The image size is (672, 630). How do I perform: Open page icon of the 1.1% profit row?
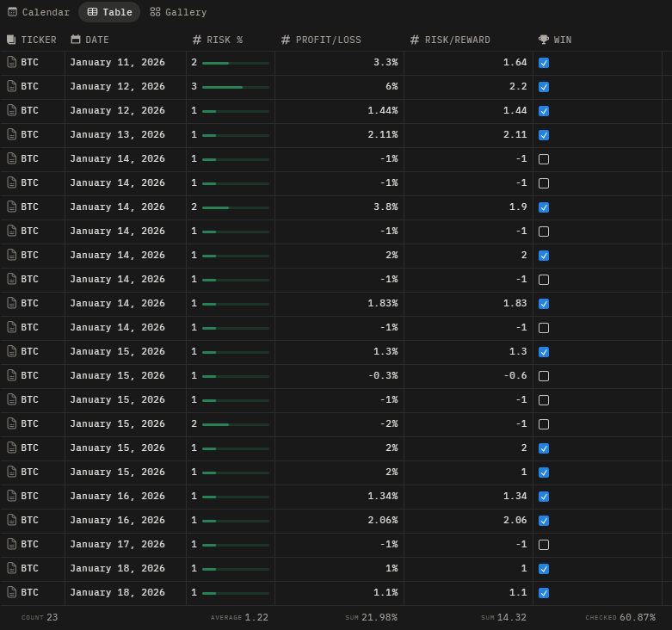pyautogui.click(x=12, y=592)
